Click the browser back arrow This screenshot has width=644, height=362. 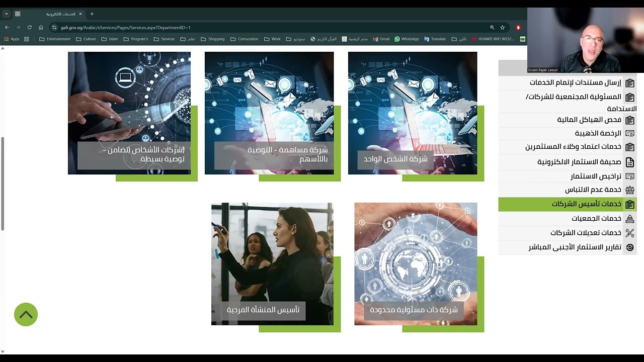pos(7,27)
